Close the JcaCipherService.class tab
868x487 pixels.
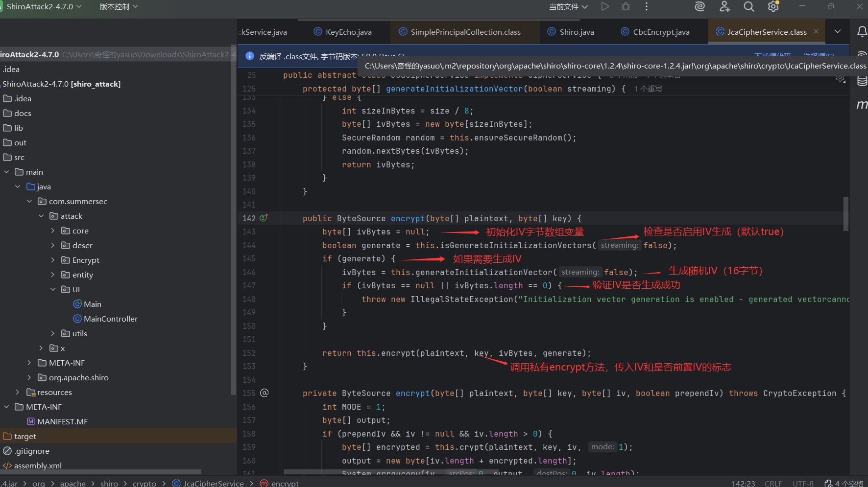click(x=816, y=32)
